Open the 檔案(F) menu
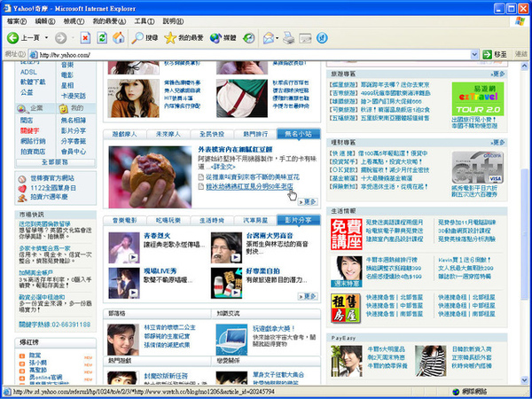This screenshot has width=532, height=399. pos(17,21)
